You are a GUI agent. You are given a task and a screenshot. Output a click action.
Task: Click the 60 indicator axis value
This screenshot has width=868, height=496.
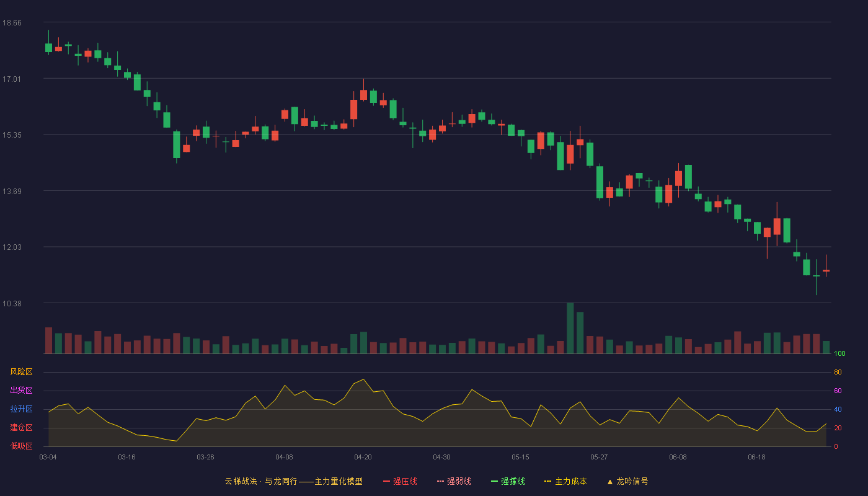pyautogui.click(x=838, y=391)
